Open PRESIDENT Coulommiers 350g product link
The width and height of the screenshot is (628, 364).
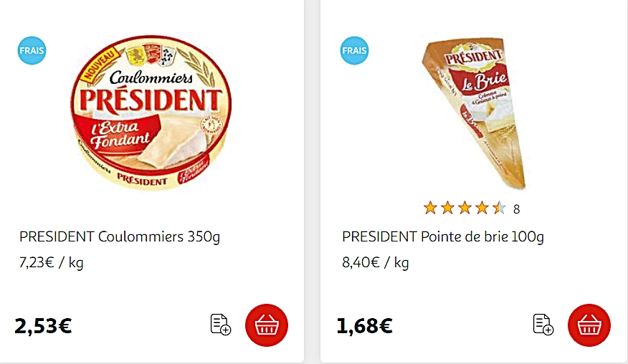point(120,237)
